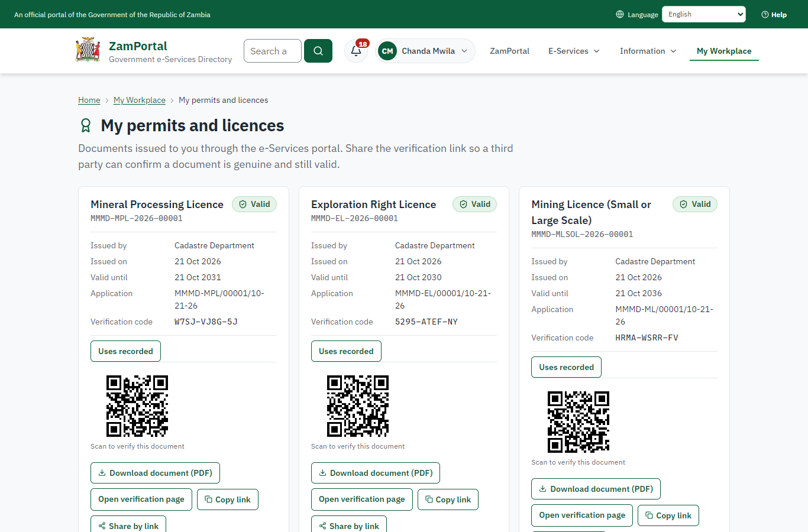This screenshot has height=532, width=808.
Task: Click the ZamPortal site title text
Action: tap(138, 46)
